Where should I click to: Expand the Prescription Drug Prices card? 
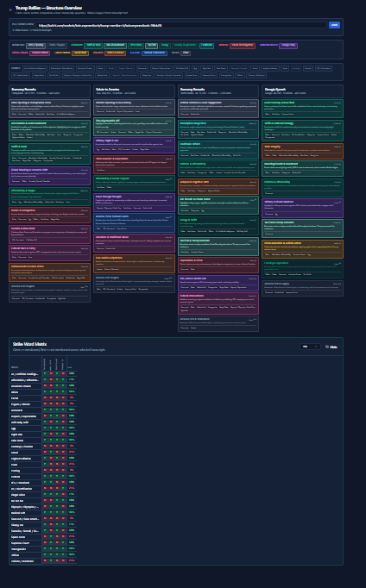(x=218, y=128)
